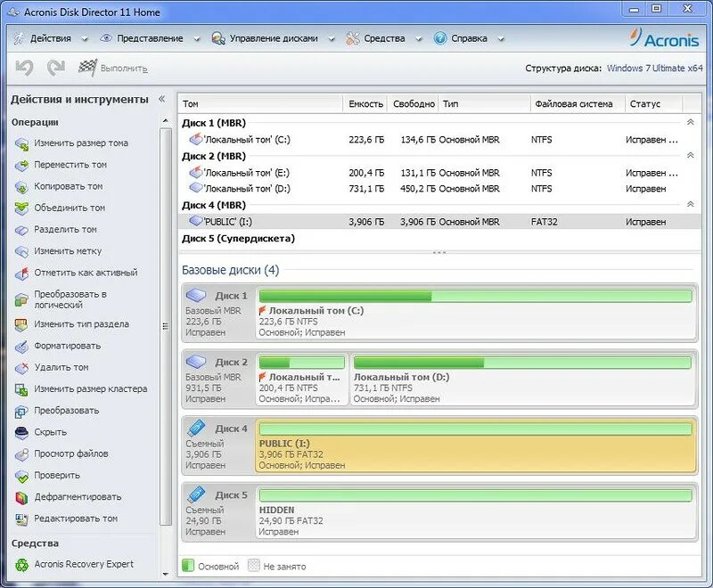The image size is (713, 588).
Task: Click the Отметить как активный flag icon
Action: pyautogui.click(x=21, y=274)
